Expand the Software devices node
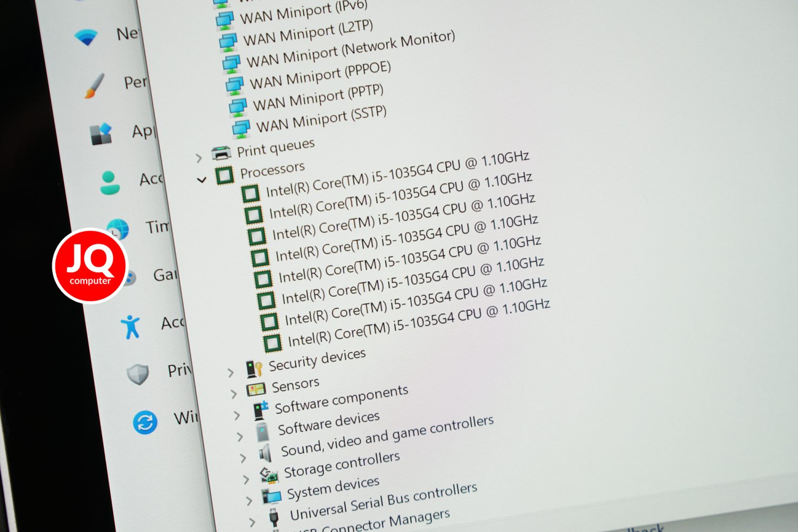 click(x=240, y=437)
